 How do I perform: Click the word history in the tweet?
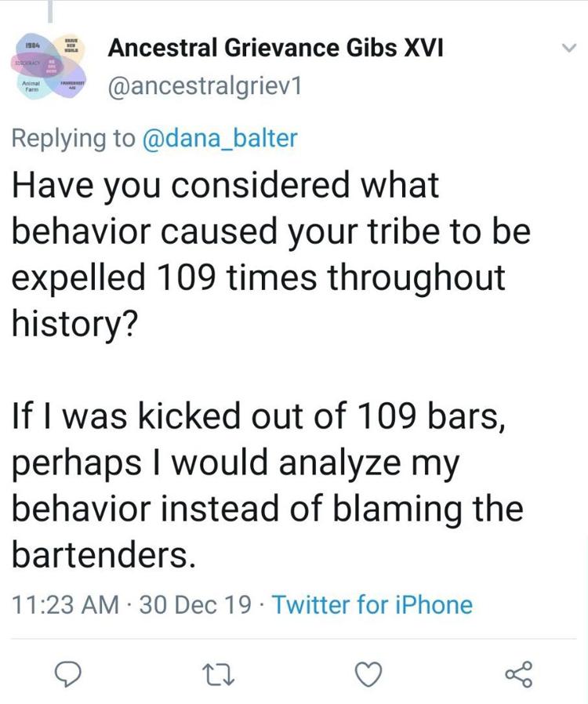(x=72, y=324)
